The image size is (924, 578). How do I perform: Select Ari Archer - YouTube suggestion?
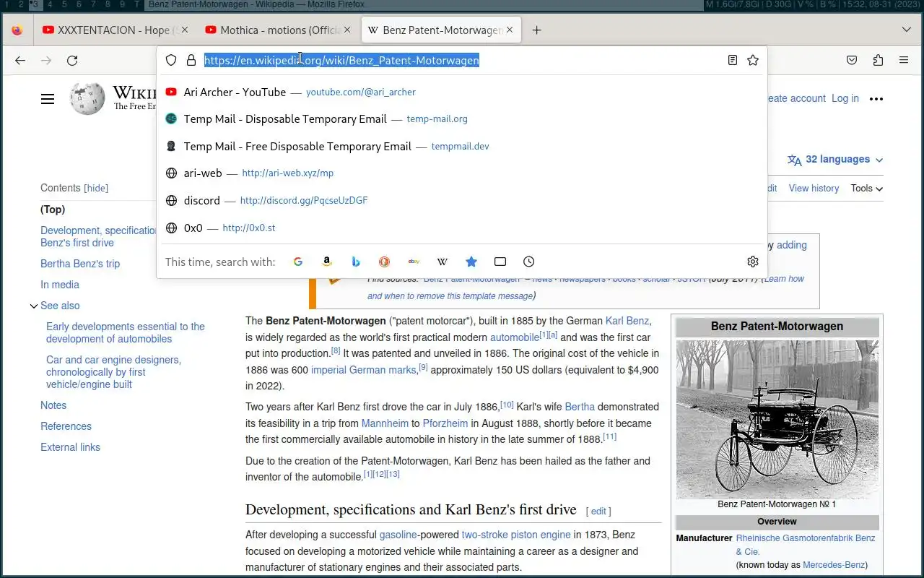pyautogui.click(x=462, y=92)
